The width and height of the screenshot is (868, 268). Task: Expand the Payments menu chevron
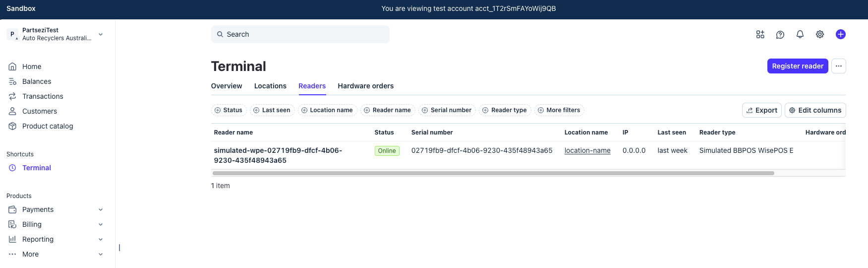(x=101, y=209)
